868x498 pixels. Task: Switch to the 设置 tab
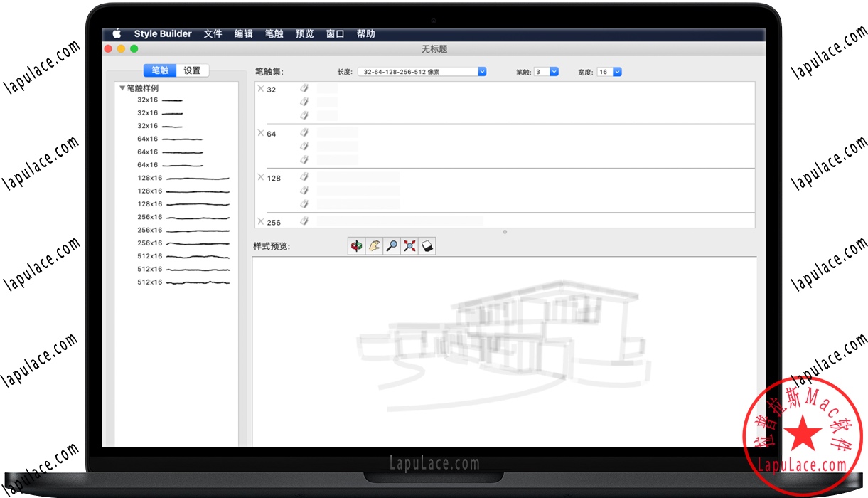pyautogui.click(x=192, y=70)
